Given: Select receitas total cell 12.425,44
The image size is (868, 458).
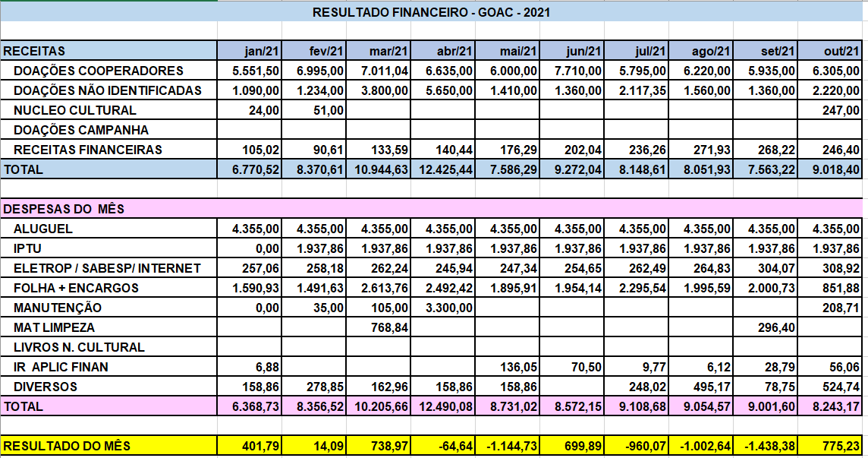Looking at the screenshot, I should [443, 169].
